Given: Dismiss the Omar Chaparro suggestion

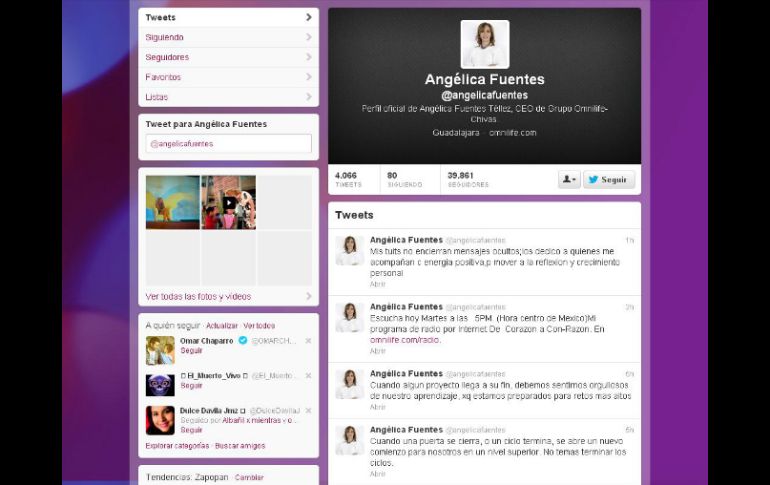Looking at the screenshot, I should point(308,341).
